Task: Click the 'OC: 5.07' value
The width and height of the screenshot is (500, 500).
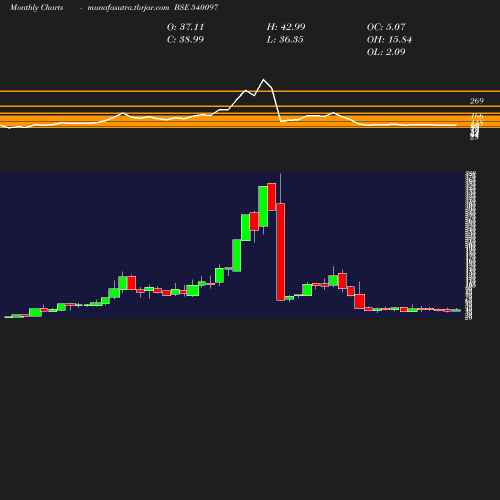Action: 386,27
